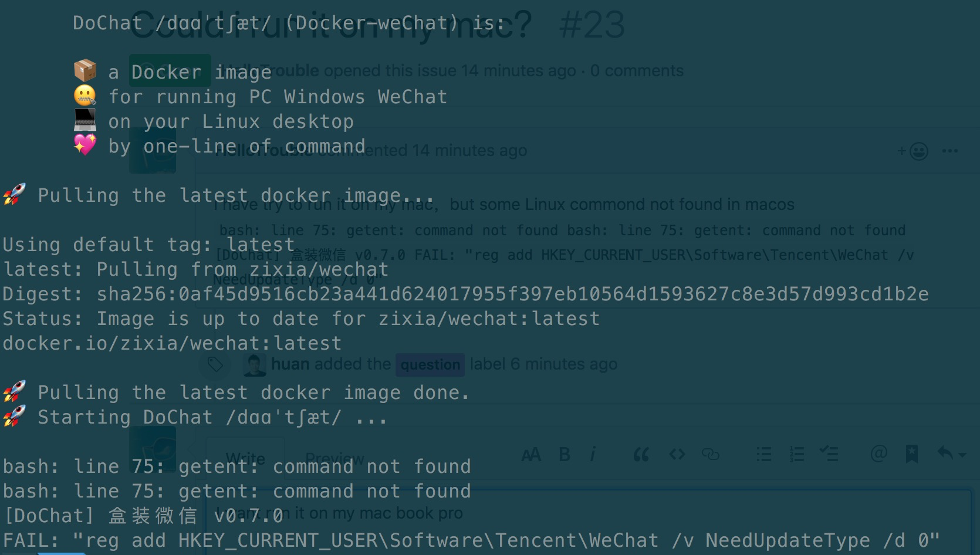Open saved replies via the bookmark icon
Image resolution: width=980 pixels, height=555 pixels.
[x=911, y=454]
